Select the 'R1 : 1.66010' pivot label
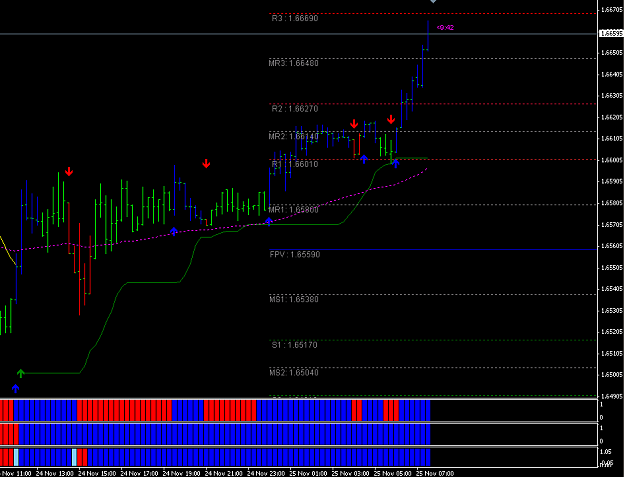Screen dimensions: 625x477 click(x=295, y=164)
